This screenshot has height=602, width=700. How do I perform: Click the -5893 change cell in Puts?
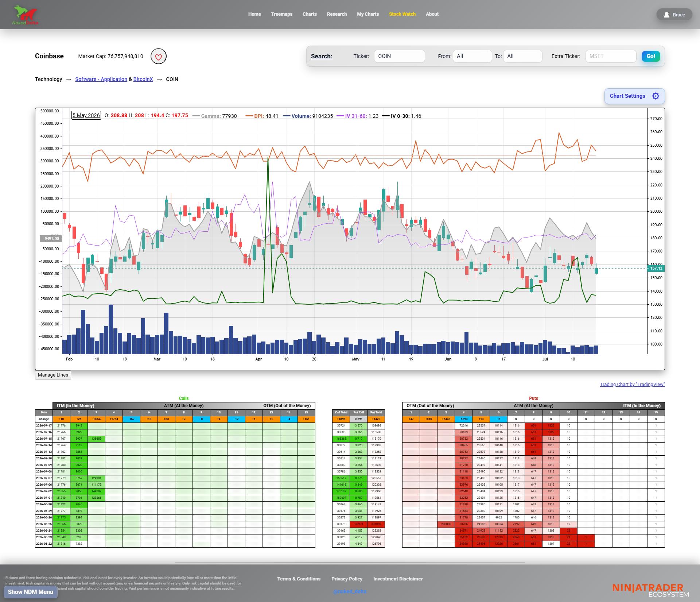pyautogui.click(x=464, y=419)
